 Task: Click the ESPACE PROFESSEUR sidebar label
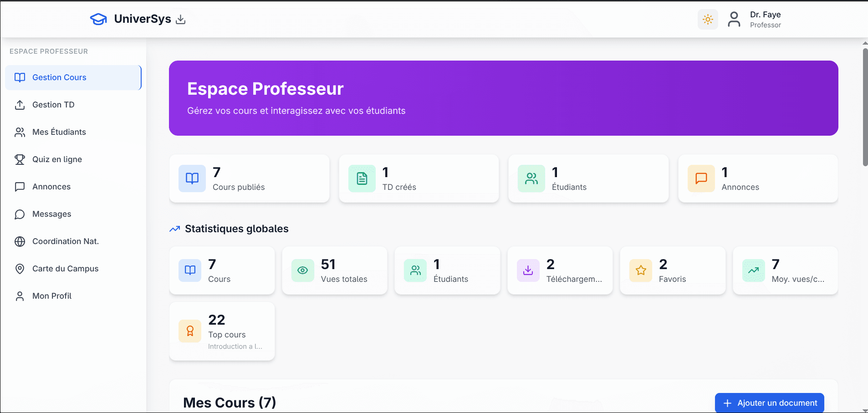click(x=49, y=51)
